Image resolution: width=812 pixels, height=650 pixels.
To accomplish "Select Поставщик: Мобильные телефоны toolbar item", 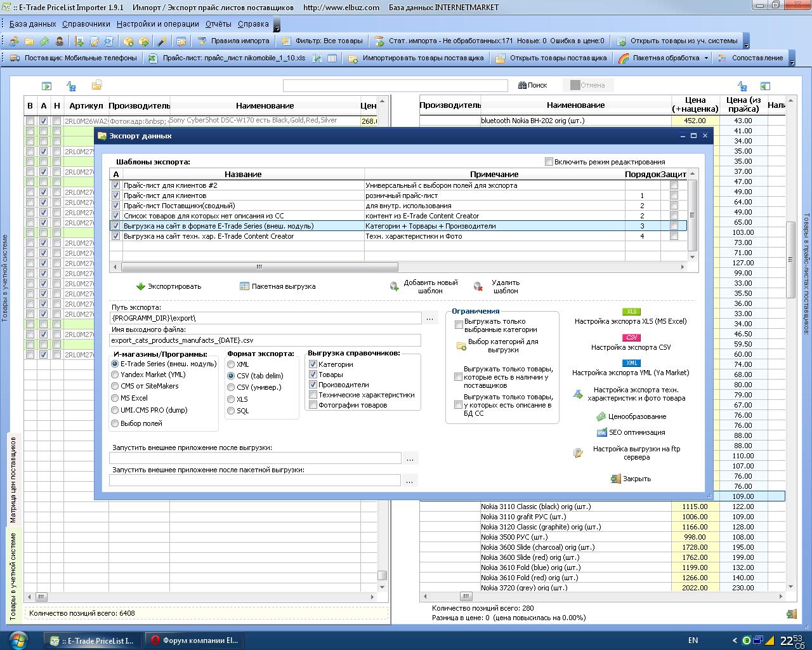I will (74, 58).
